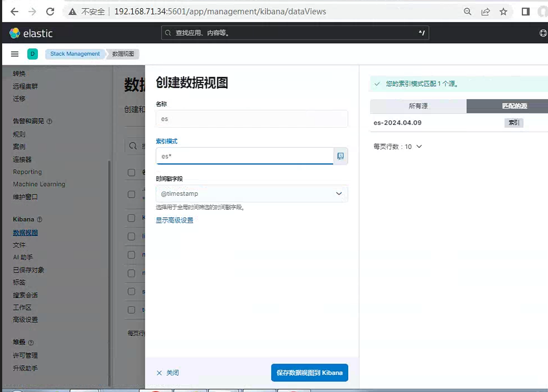Screen dimensions: 548x392
Task: Switch to the 所有源 tab
Action: coord(418,106)
